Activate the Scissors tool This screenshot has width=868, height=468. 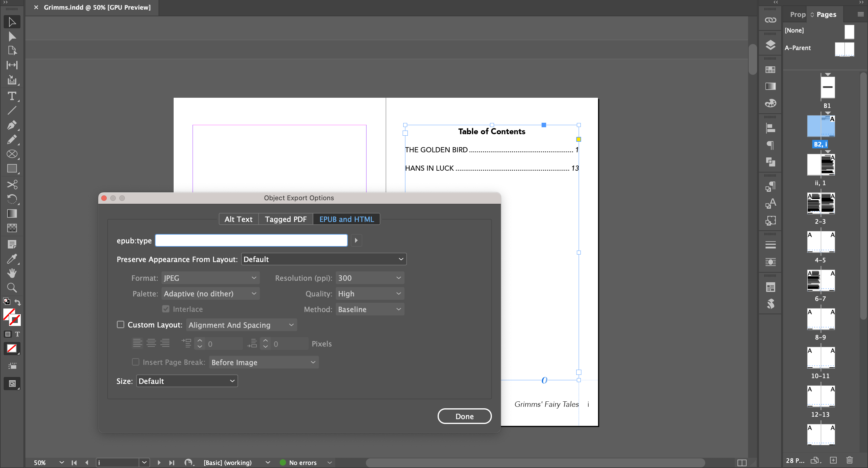click(12, 185)
